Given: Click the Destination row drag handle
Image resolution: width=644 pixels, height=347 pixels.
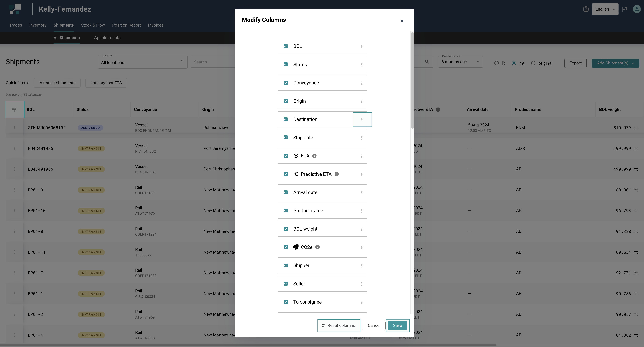Looking at the screenshot, I should [x=362, y=120].
